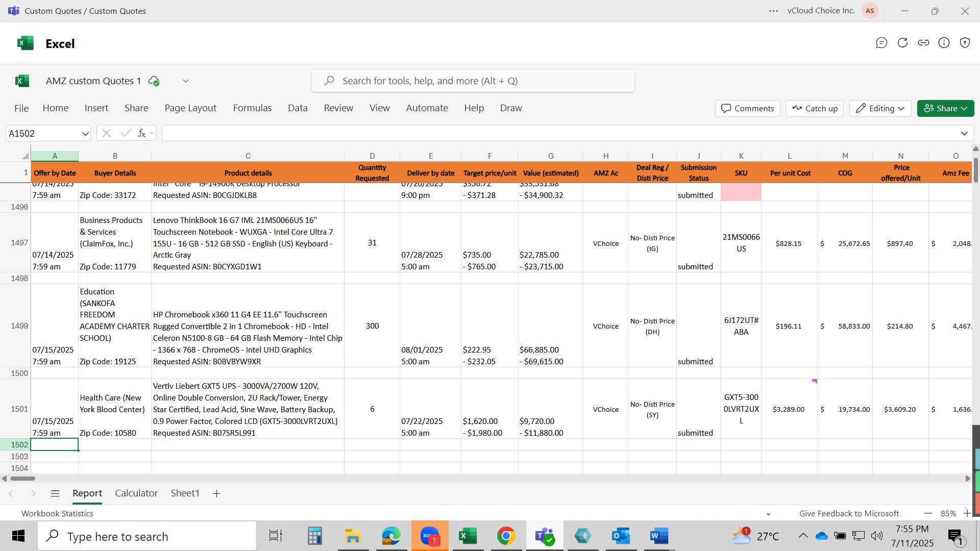This screenshot has height=551, width=980.
Task: Open the Teams chat conversation icon
Action: (881, 43)
